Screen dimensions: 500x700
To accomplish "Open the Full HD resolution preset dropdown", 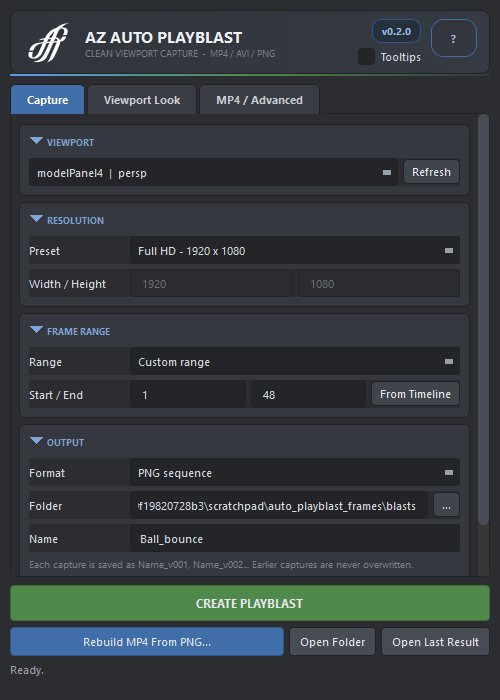I will click(x=295, y=250).
